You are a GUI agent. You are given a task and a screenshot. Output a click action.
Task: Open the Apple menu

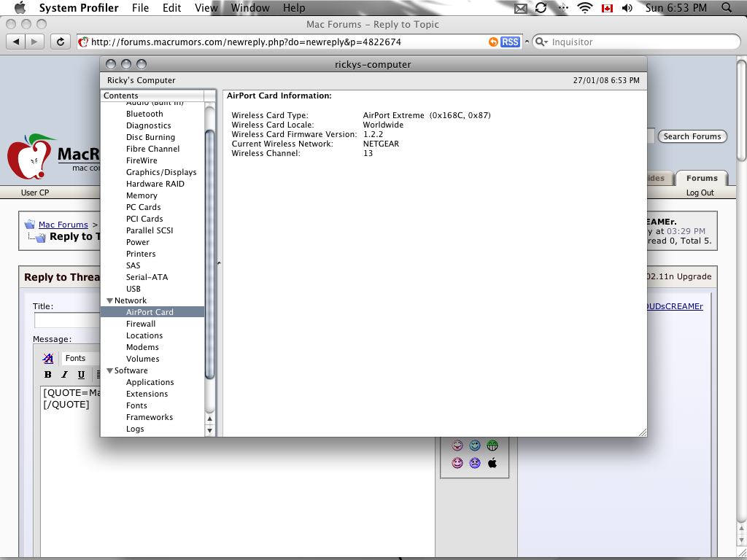20,7
